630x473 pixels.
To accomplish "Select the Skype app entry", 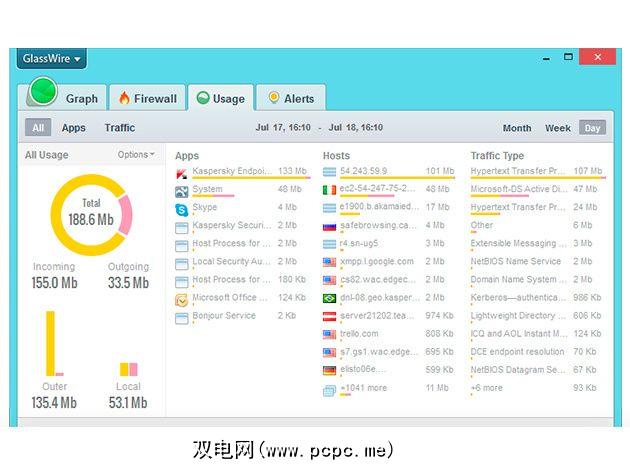I will click(x=243, y=208).
